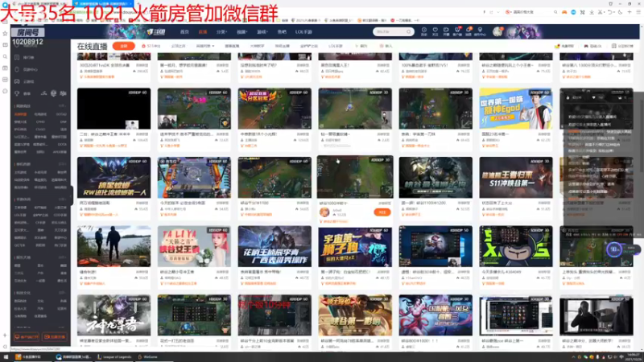Click the gold-icon link at filter bar right
This screenshot has height=362, width=644.
[x=564, y=46]
